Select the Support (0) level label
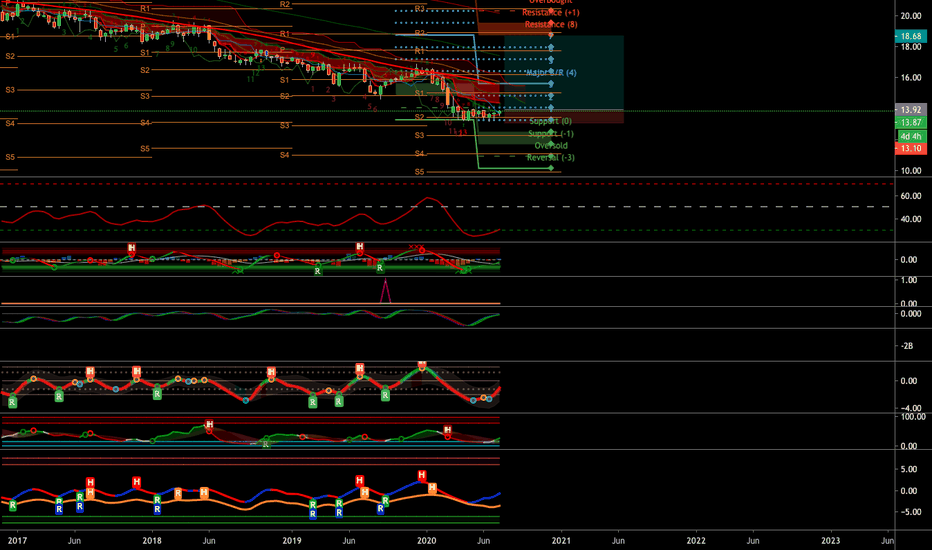The image size is (932, 550). (550, 121)
